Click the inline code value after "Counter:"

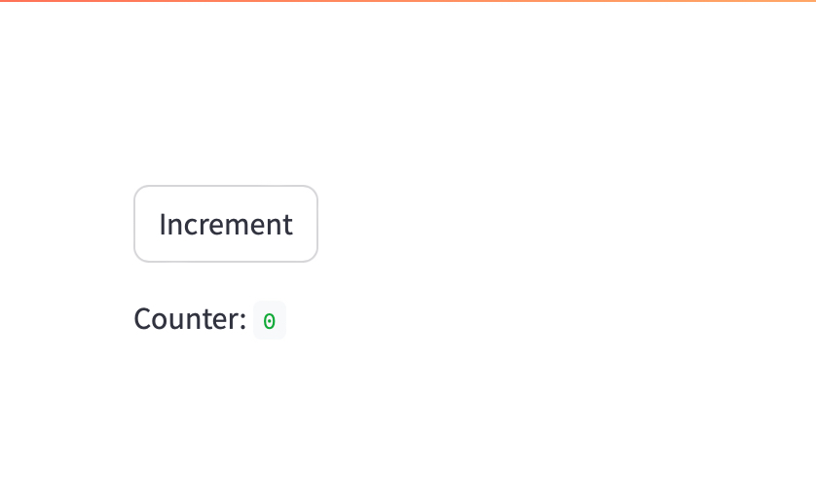pyautogui.click(x=270, y=321)
